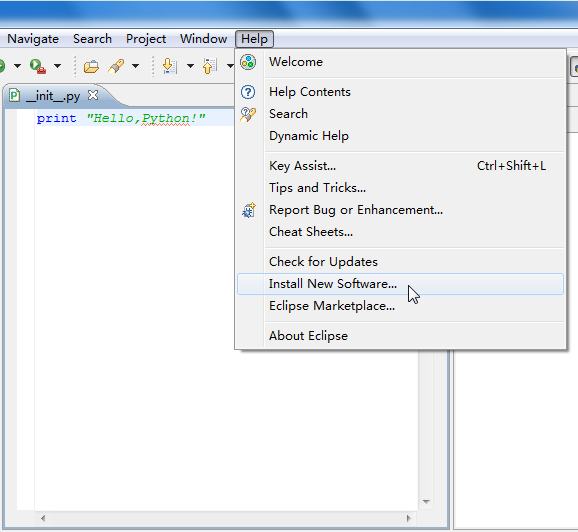Click the "Hello,Python!" string in editor
This screenshot has width=578, height=532.
[146, 118]
